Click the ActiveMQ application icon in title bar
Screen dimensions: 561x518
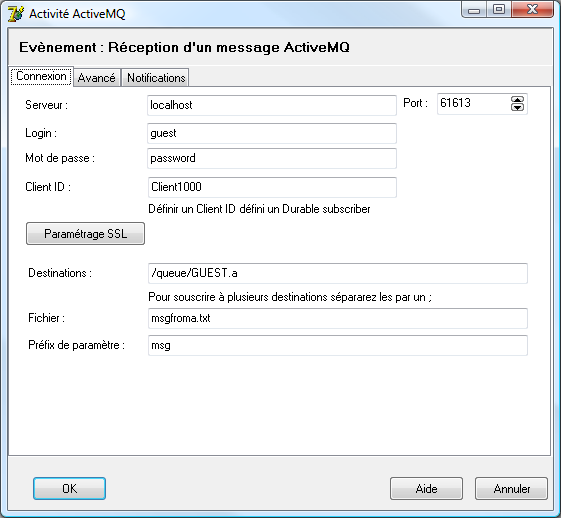16,14
